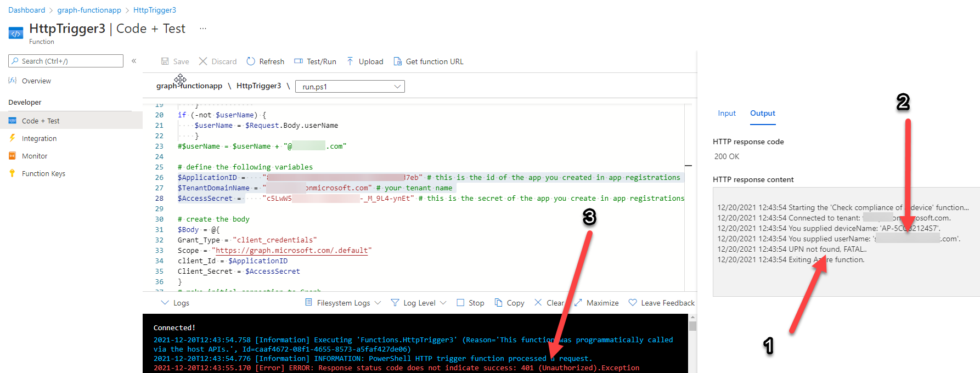Switch to the Input tab
The height and width of the screenshot is (373, 980).
click(x=726, y=113)
